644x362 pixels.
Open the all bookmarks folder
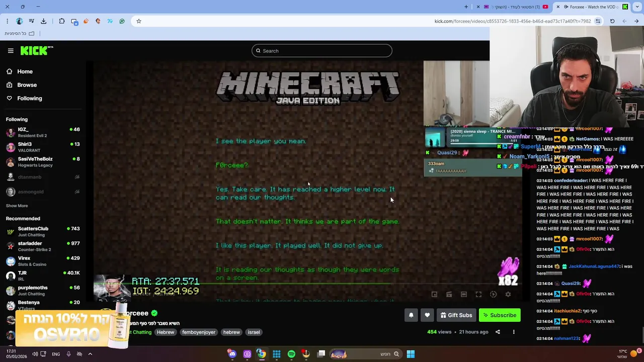pos(19,34)
